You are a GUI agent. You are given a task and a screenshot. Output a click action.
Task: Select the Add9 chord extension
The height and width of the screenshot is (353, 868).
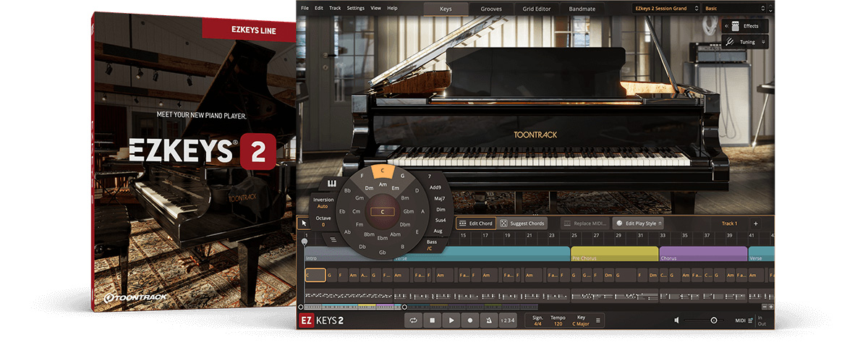pyautogui.click(x=435, y=187)
